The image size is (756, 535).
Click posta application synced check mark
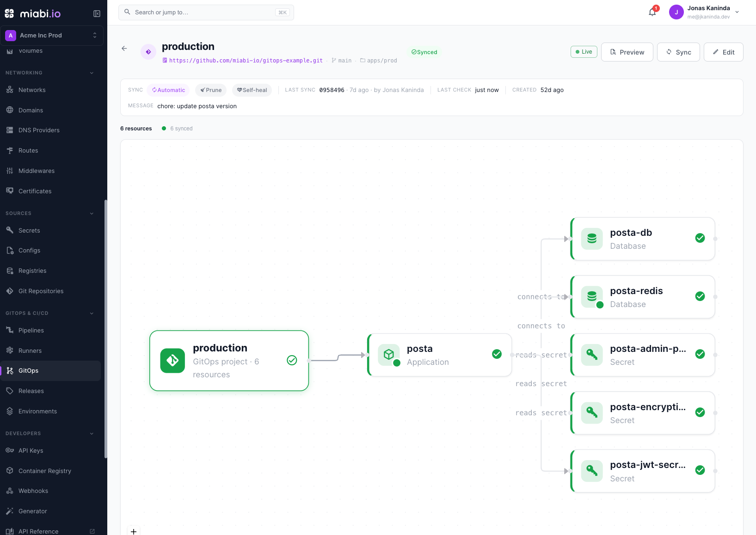point(497,354)
